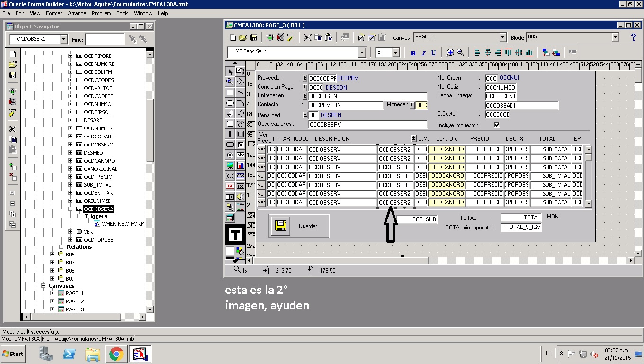Select the Ellipse drawing tool
Viewport: 644px width, 364px height.
pos(230,103)
